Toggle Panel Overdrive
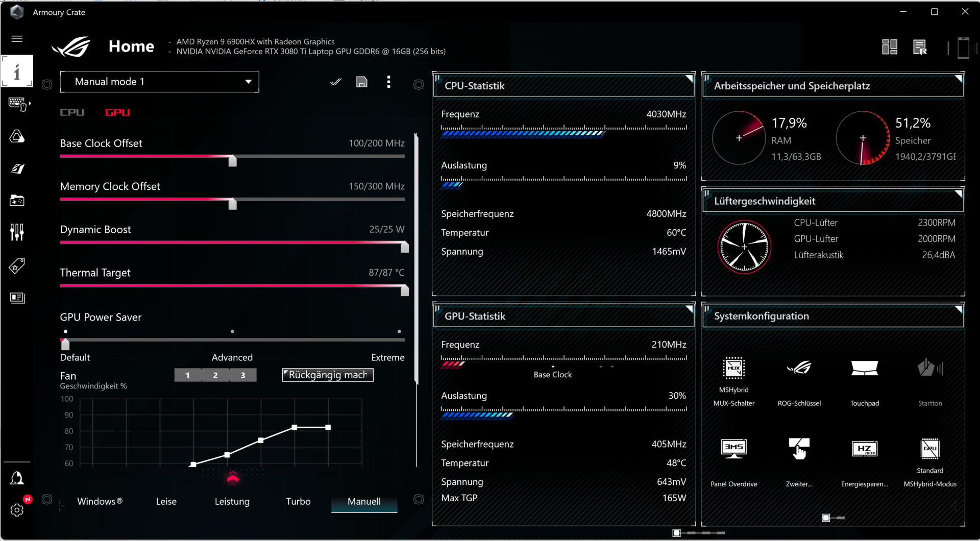 pos(733,449)
